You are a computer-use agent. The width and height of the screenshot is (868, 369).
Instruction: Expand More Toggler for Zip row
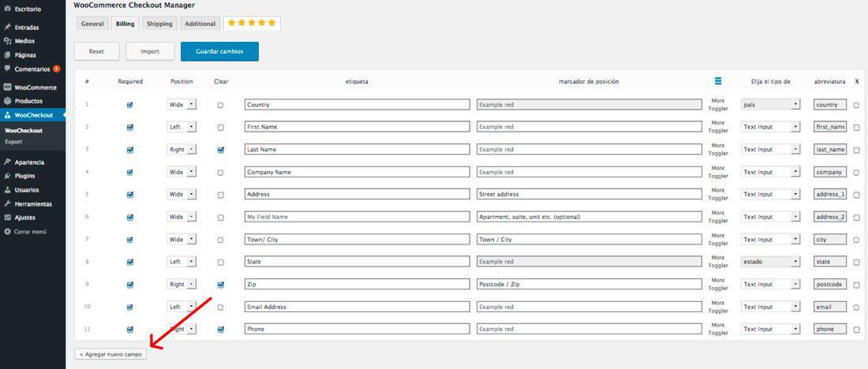coord(718,285)
